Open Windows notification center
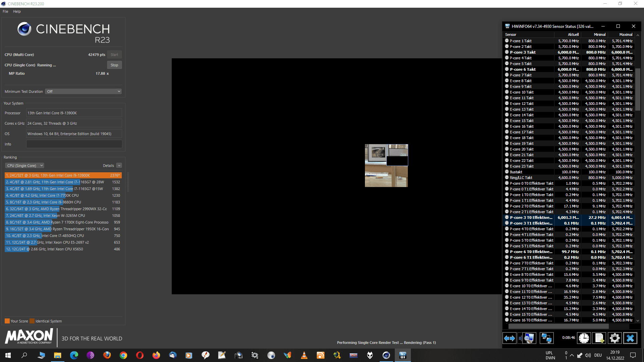 tap(633, 355)
